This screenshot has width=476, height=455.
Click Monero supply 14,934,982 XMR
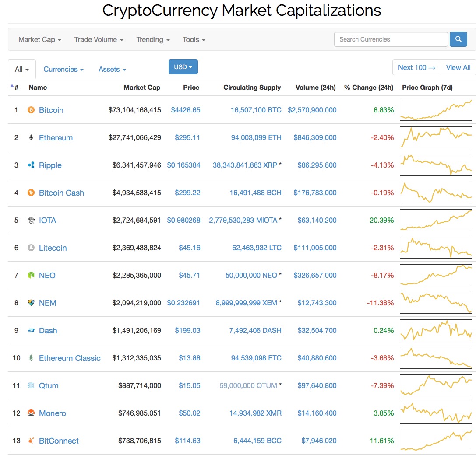point(255,413)
